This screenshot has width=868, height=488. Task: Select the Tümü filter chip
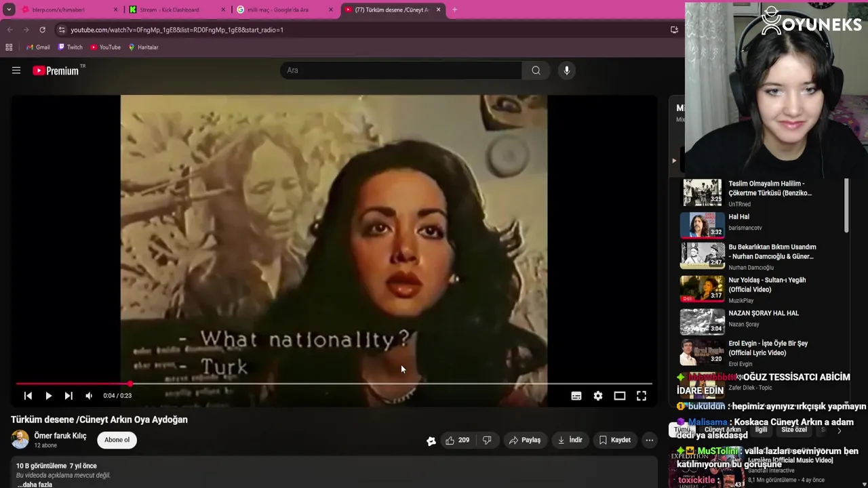682,430
